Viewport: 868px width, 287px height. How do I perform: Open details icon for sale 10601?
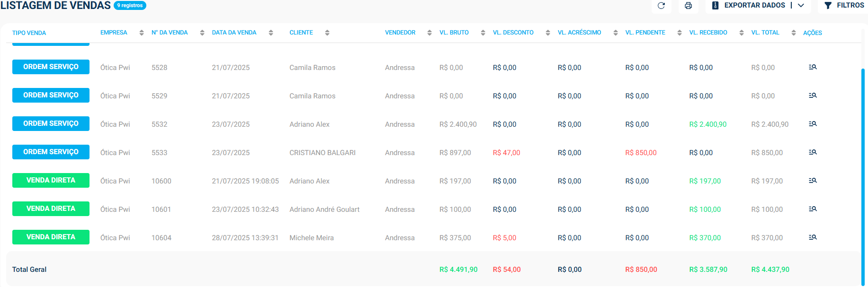coord(813,209)
